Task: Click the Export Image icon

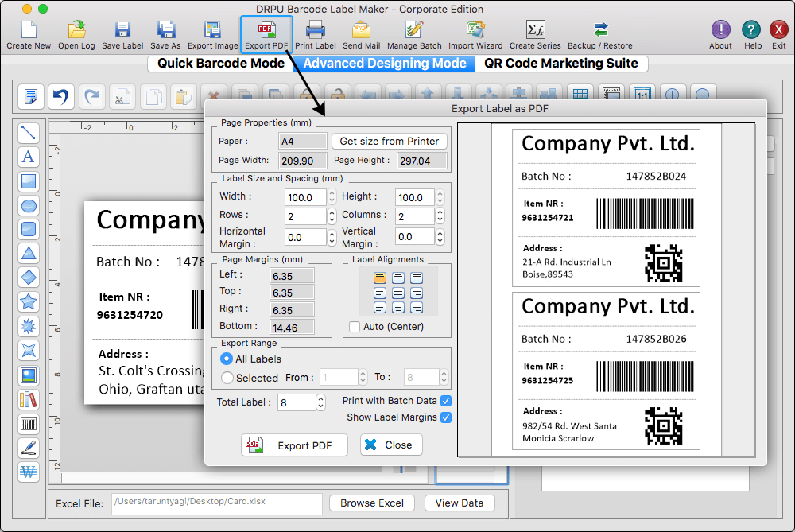Action: point(212,34)
